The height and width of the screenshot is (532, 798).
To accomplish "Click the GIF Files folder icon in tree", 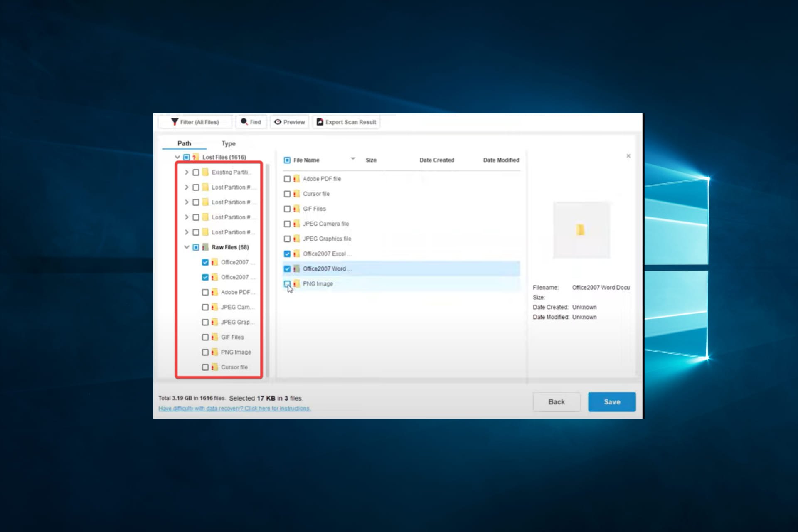I will (x=214, y=337).
